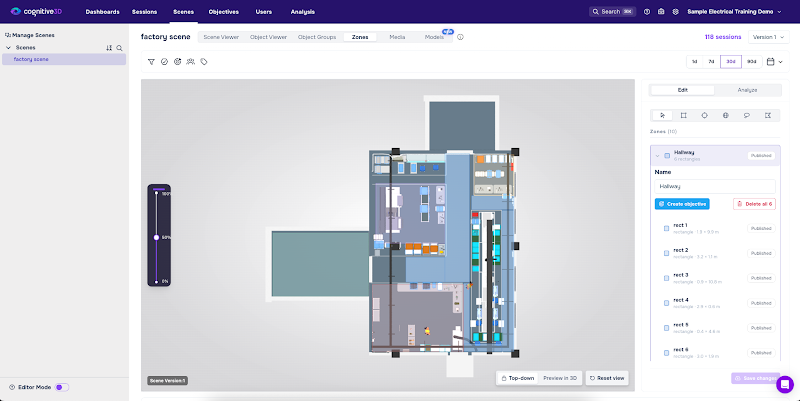Open the Objectives menu

point(223,12)
